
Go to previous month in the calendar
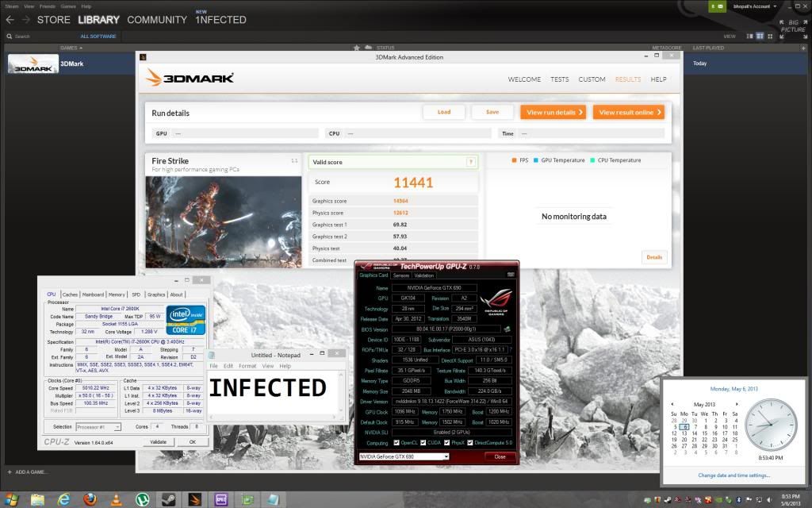click(672, 404)
